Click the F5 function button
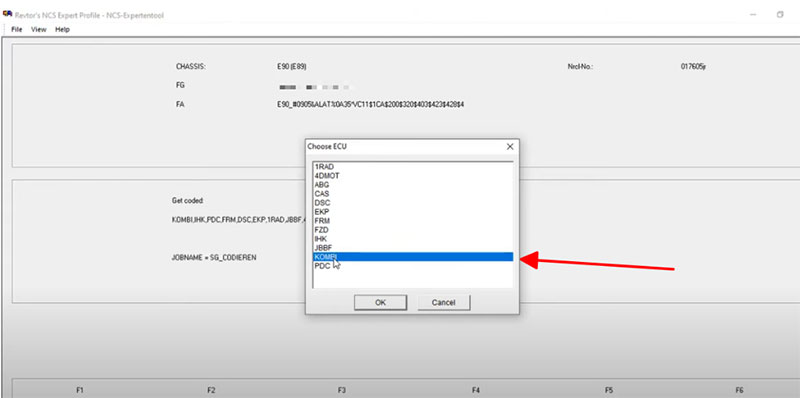The width and height of the screenshot is (800, 398). (x=609, y=390)
